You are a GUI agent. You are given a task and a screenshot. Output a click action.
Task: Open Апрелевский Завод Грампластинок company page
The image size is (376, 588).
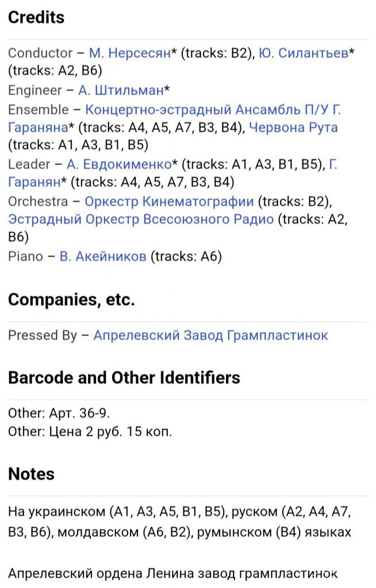pos(210,335)
